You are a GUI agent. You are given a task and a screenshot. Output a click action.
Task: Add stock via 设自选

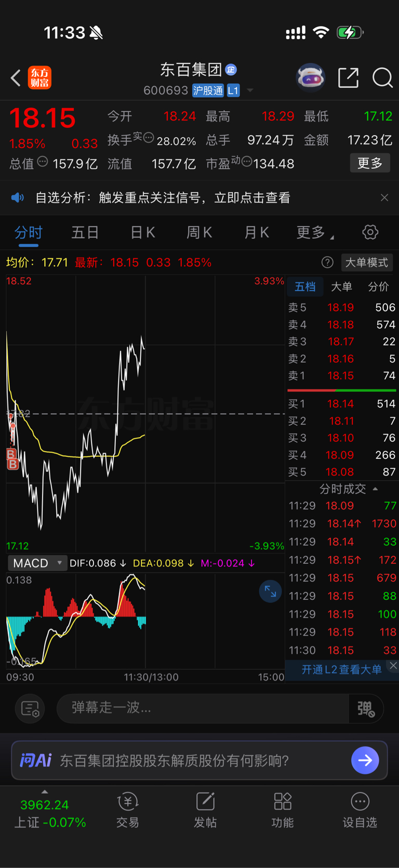(x=360, y=811)
